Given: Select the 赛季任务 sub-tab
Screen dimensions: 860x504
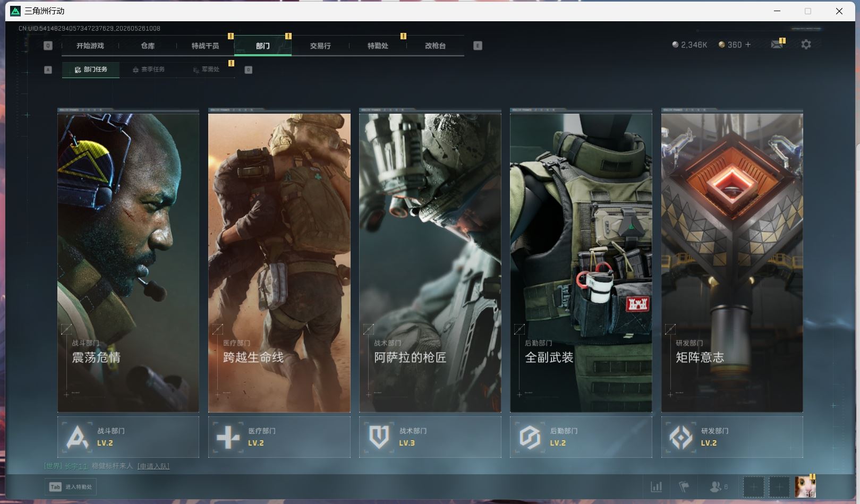Looking at the screenshot, I should pos(149,70).
